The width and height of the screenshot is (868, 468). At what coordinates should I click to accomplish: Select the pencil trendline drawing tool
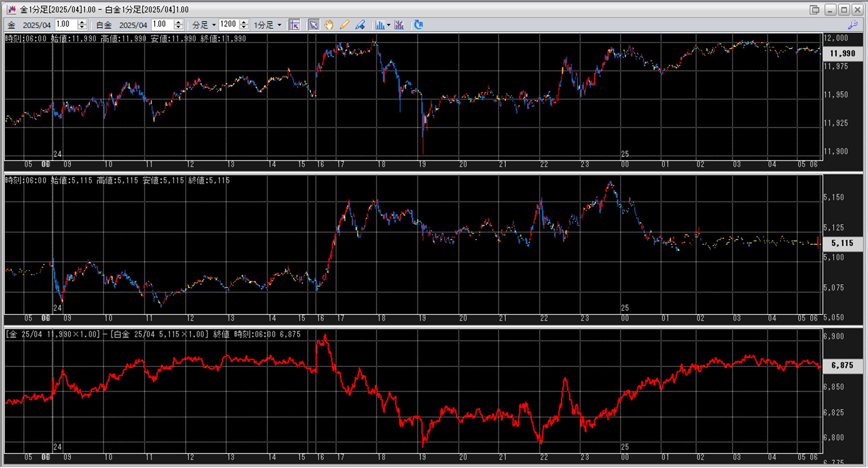tap(344, 25)
